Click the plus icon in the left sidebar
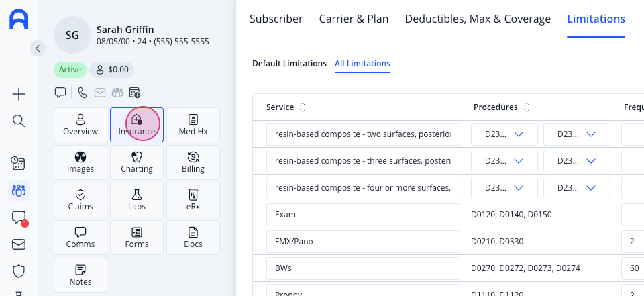Viewport: 644px width, 296px height. pyautogui.click(x=19, y=95)
